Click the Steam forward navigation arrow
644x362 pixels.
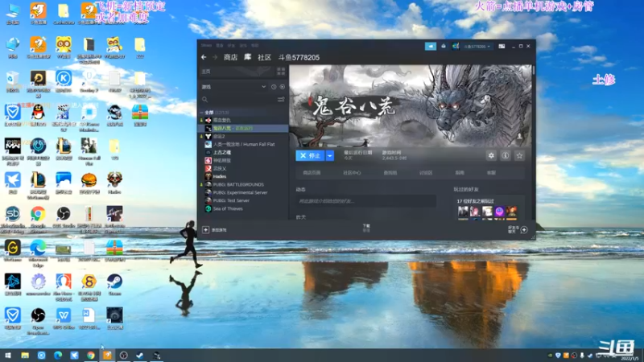(x=214, y=57)
